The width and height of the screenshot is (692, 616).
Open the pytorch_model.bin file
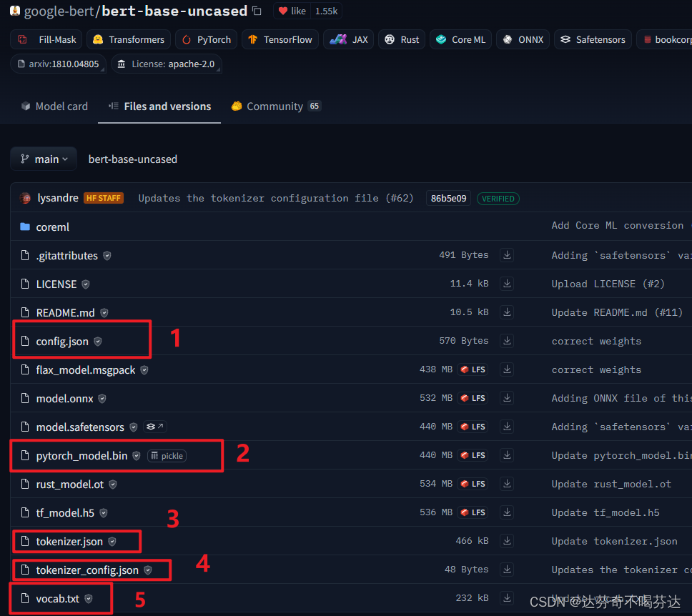coord(81,455)
